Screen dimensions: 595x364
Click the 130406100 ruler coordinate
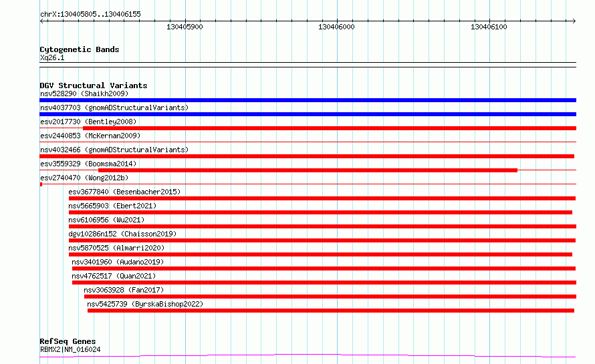click(489, 27)
